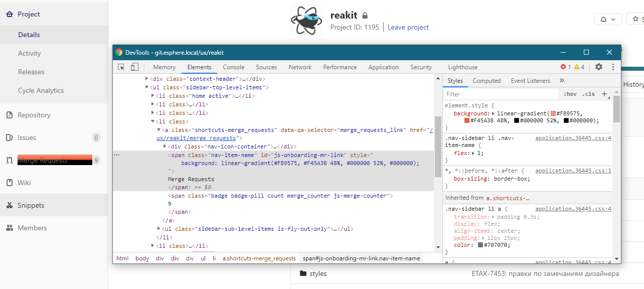Open DevTools settings gear
Viewport: 644px width, 289px height.
click(x=599, y=67)
